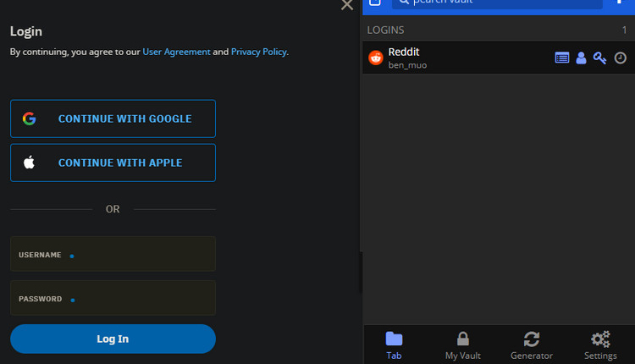The height and width of the screenshot is (364, 635).
Task: Copy username using the person icon
Action: [x=581, y=58]
